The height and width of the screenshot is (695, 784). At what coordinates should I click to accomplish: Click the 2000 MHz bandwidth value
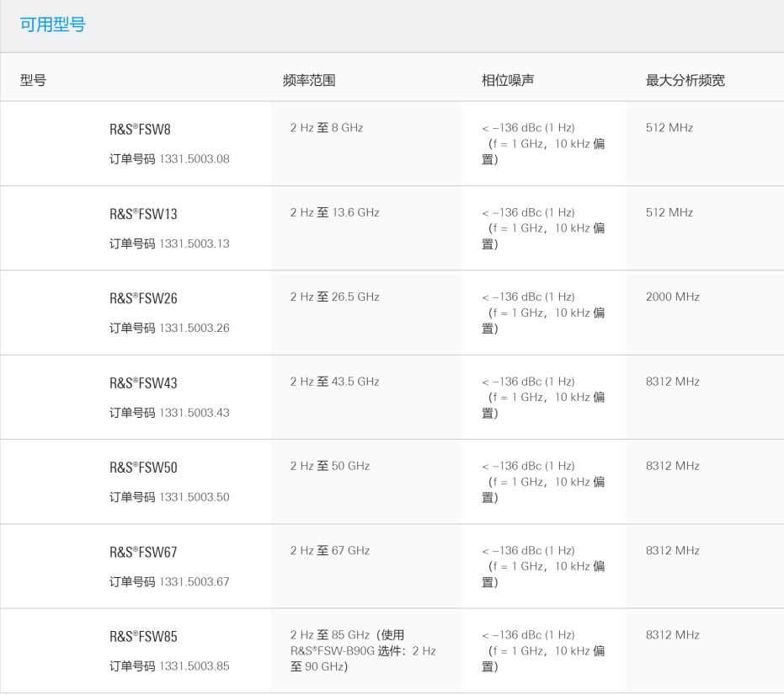pyautogui.click(x=673, y=297)
